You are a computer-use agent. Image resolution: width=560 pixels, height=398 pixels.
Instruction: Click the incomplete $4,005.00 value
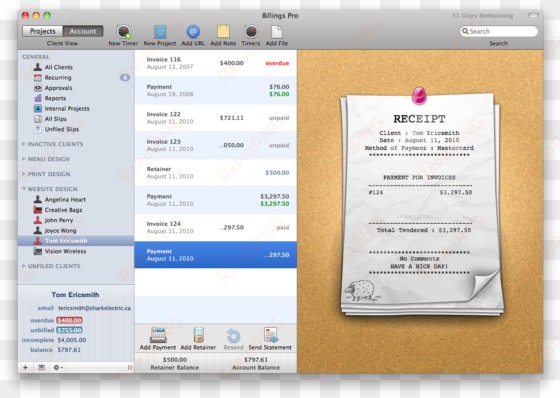pos(72,340)
